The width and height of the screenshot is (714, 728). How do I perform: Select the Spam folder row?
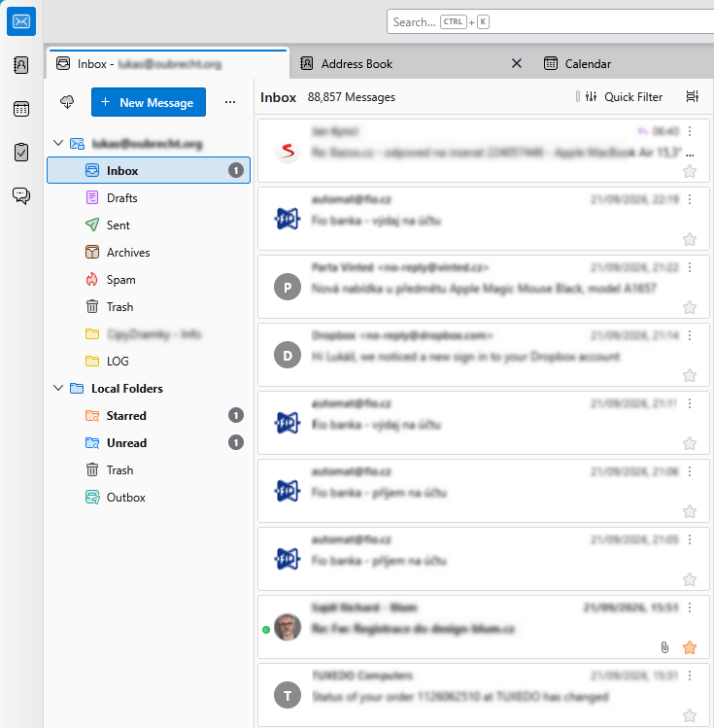coord(149,280)
